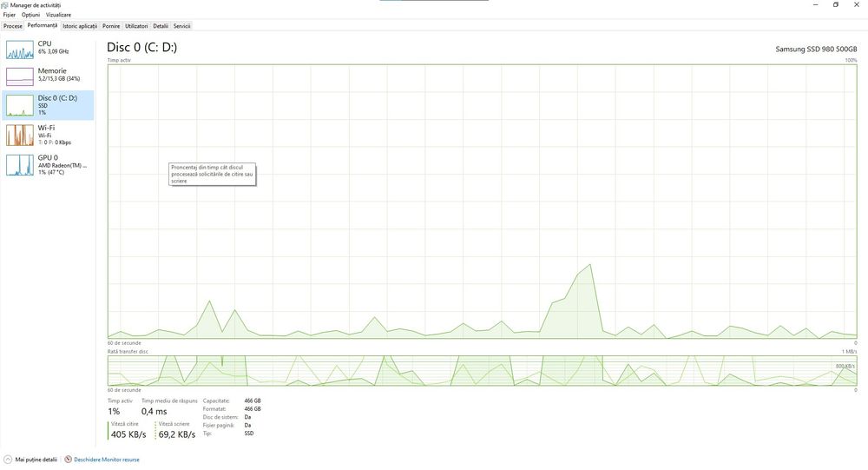
Task: Open the Opțiuni menu
Action: coord(31,15)
